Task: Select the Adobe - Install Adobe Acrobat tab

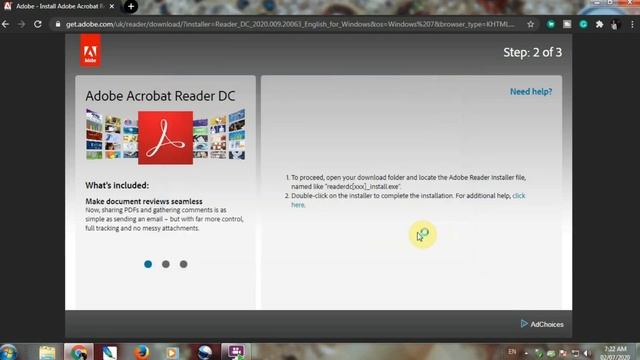Action: pyautogui.click(x=59, y=7)
